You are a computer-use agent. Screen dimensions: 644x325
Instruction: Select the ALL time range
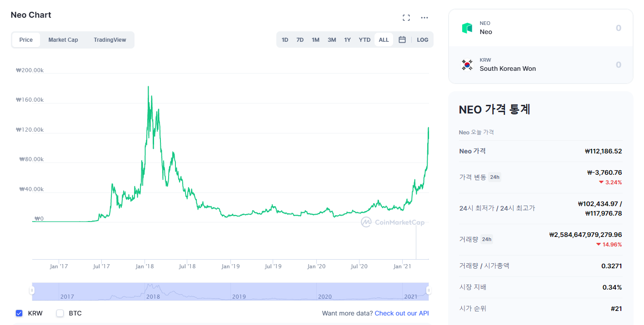[384, 39]
